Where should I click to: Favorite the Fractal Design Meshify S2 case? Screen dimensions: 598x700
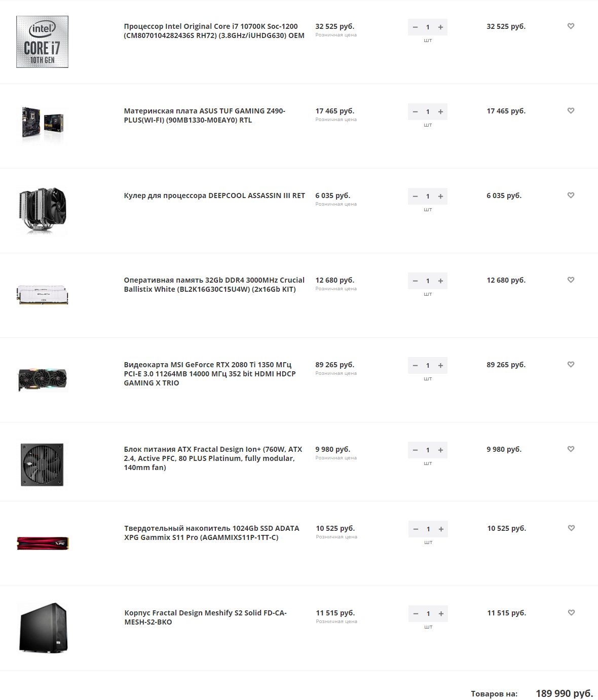(x=571, y=613)
